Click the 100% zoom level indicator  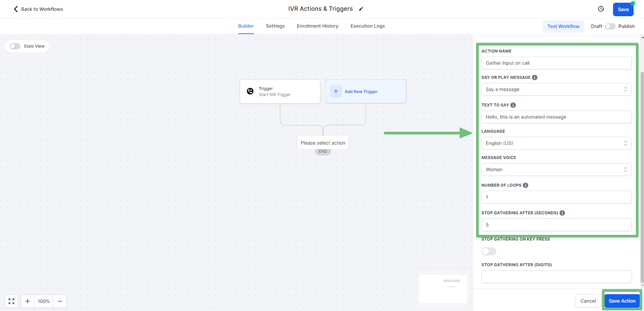[x=43, y=301]
